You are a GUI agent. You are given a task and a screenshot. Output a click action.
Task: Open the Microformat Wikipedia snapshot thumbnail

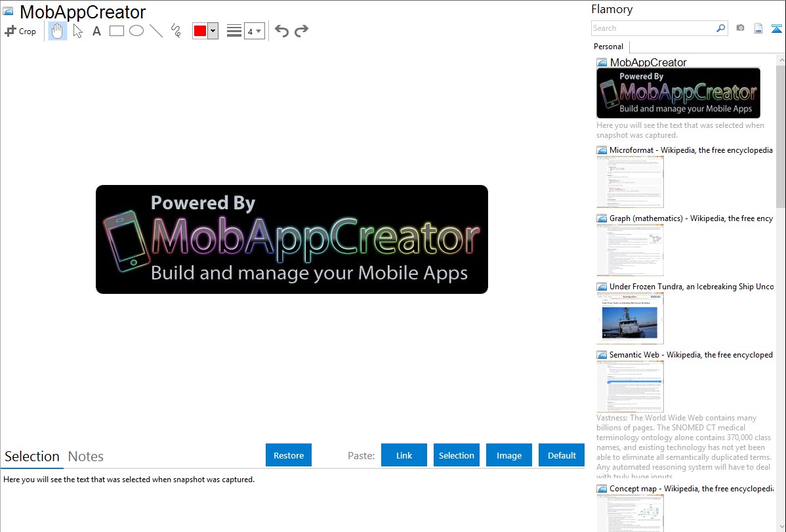pyautogui.click(x=630, y=182)
